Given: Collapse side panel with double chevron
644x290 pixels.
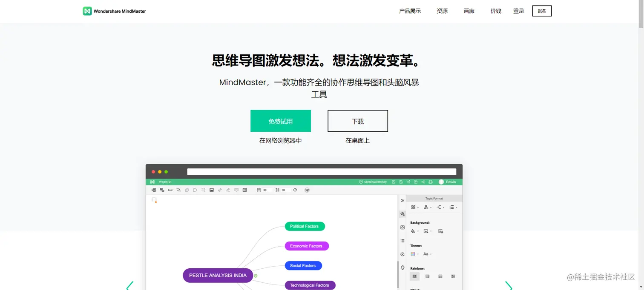Looking at the screenshot, I should click(x=402, y=200).
